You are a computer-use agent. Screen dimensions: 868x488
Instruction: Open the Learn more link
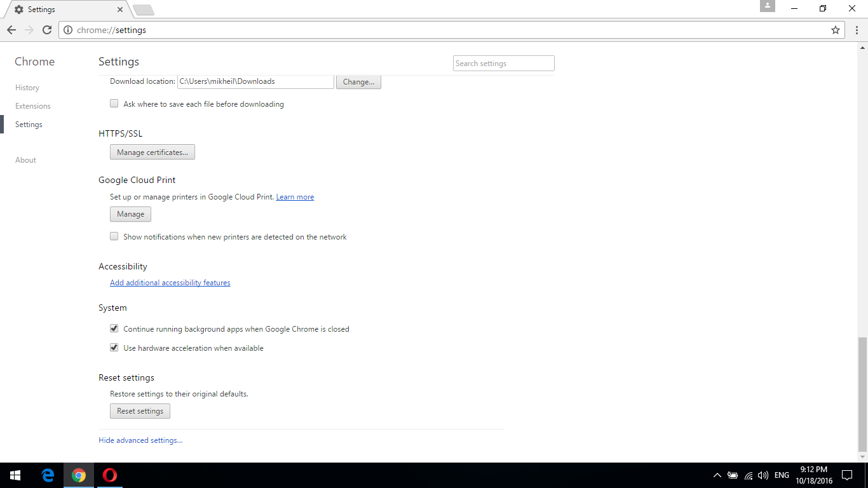point(295,197)
